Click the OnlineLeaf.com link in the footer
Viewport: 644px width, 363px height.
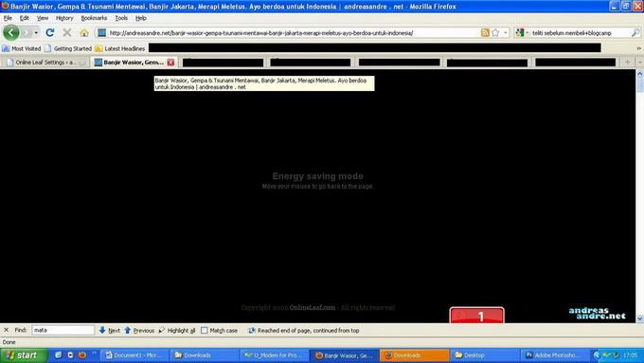click(313, 307)
